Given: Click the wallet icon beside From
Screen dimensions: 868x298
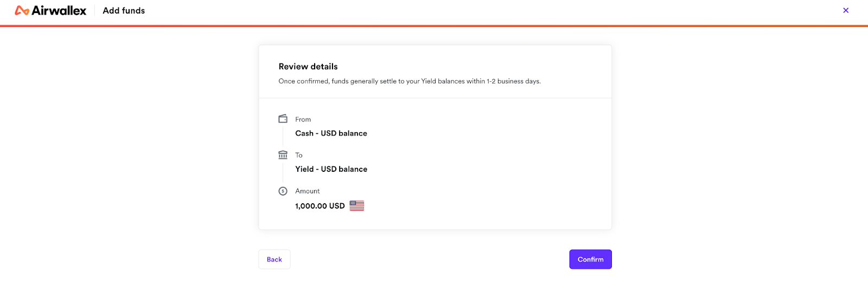Looking at the screenshot, I should (x=283, y=119).
